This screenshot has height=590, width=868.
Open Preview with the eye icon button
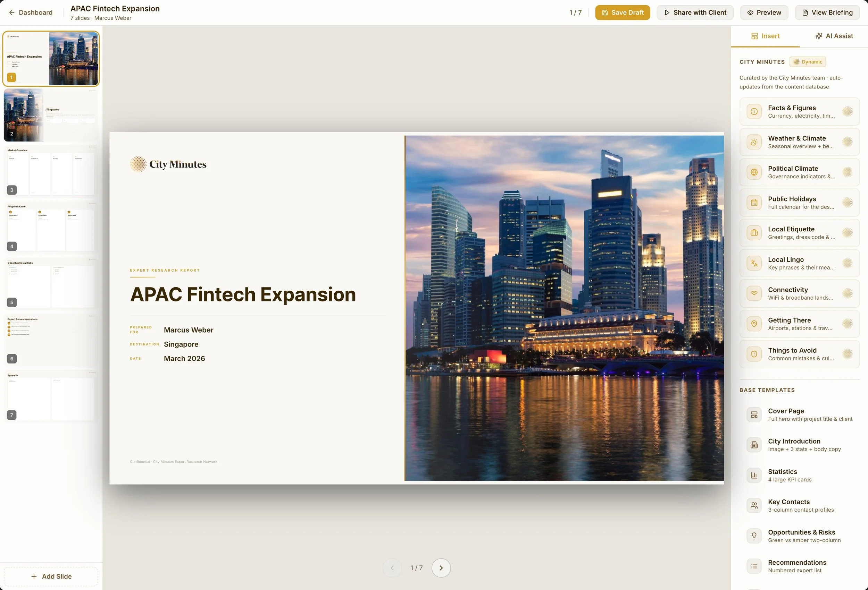764,13
